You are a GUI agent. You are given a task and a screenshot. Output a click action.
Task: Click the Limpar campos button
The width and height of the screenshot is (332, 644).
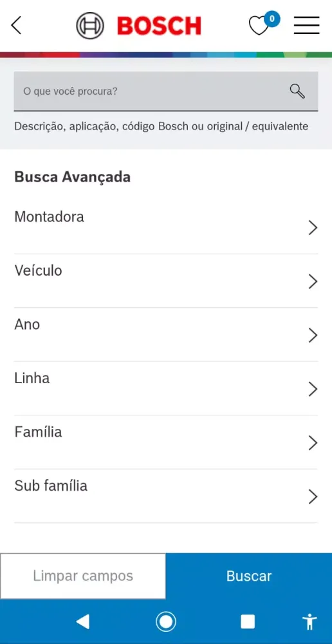point(83,576)
